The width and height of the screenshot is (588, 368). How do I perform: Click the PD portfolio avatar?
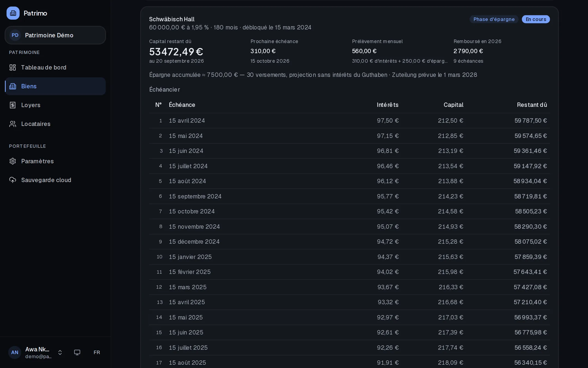(x=15, y=35)
